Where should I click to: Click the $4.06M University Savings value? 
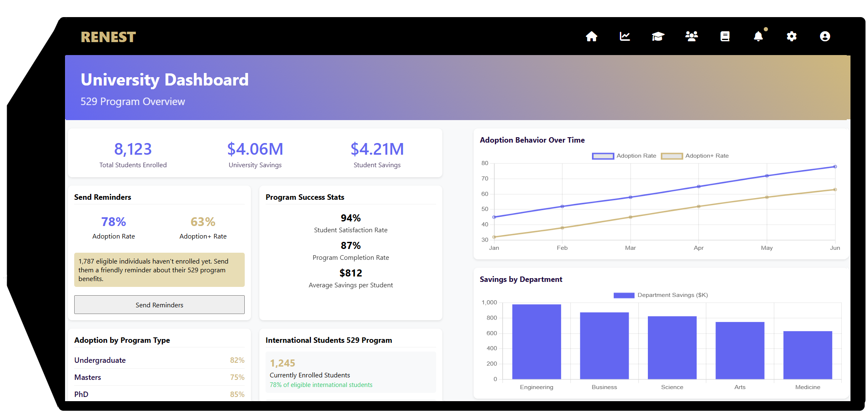255,149
